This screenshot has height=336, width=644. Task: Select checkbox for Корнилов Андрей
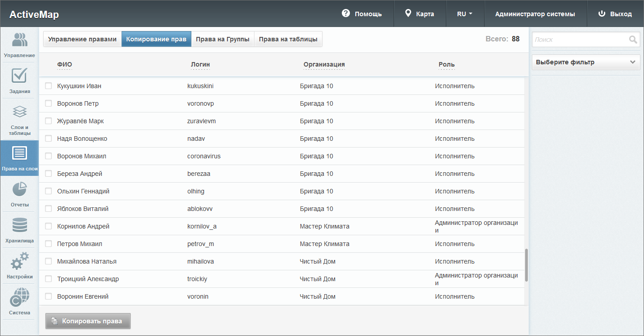coord(49,226)
